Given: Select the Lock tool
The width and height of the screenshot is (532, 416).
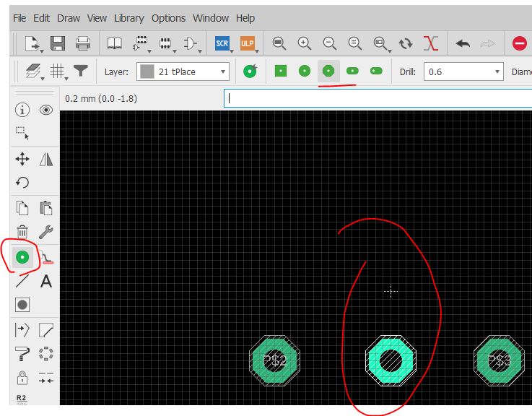Looking at the screenshot, I should point(22,378).
